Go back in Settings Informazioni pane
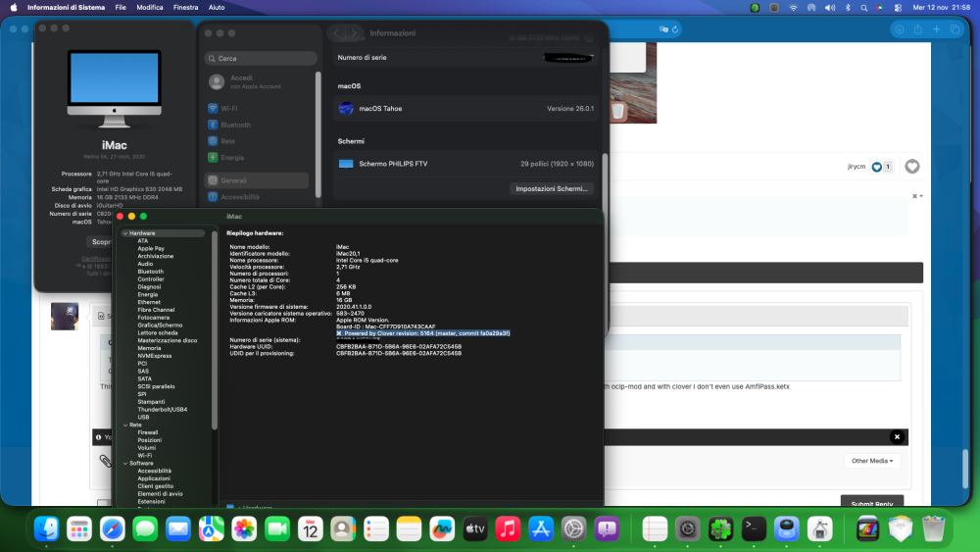Image resolution: width=980 pixels, height=552 pixels. pyautogui.click(x=336, y=33)
